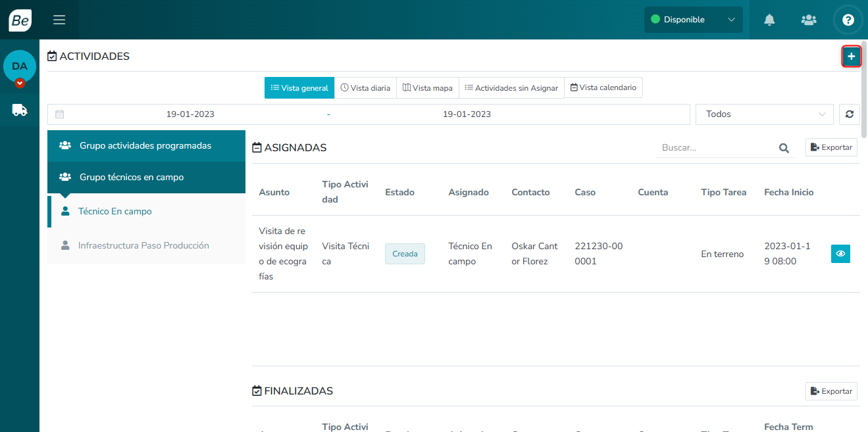Click the end date 19-01-2023
This screenshot has height=432, width=868.
(x=467, y=114)
